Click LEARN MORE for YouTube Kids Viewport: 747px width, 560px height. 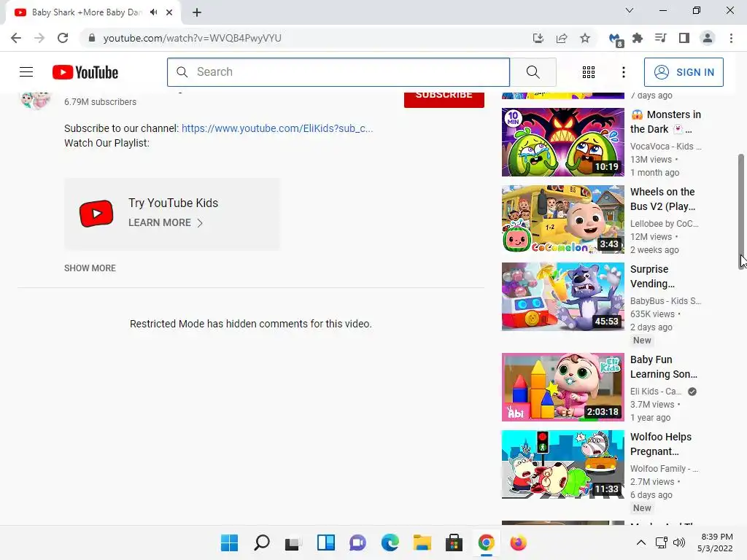pyautogui.click(x=166, y=223)
